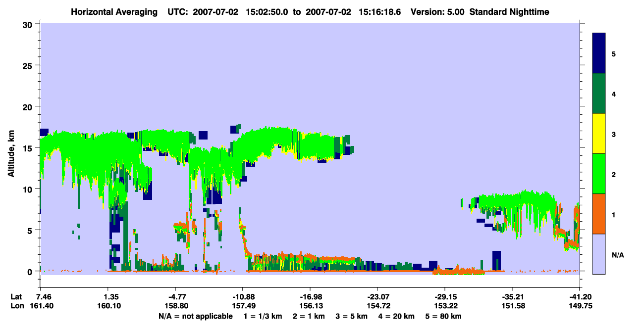Click the start time '15:02:50.0' in title
644x330 pixels.
[x=267, y=12]
